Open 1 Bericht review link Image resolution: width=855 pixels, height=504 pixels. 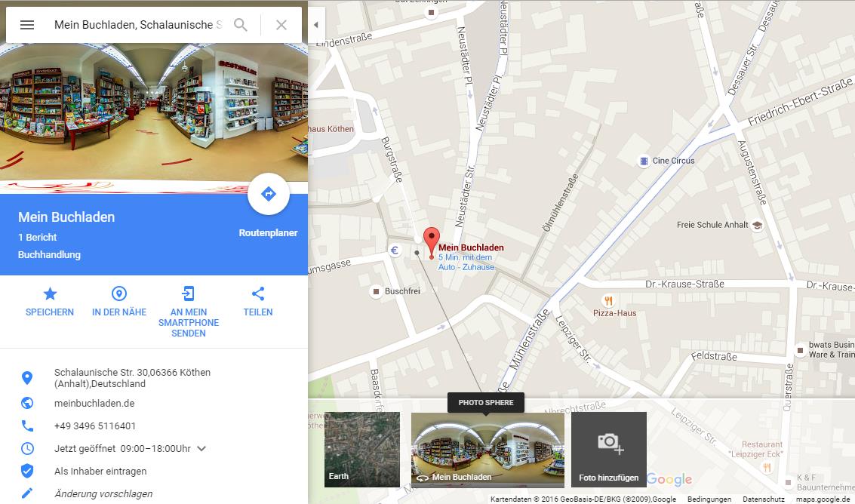[x=37, y=237]
